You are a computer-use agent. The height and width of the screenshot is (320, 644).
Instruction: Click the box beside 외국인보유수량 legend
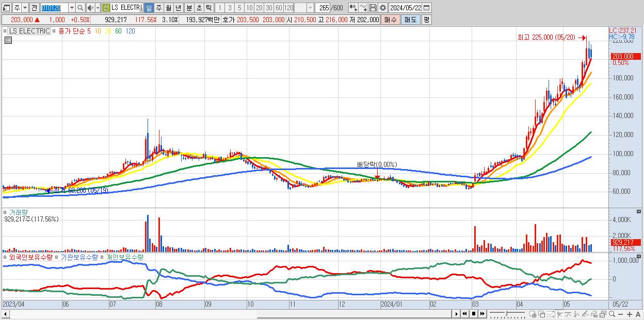[x=6, y=257]
